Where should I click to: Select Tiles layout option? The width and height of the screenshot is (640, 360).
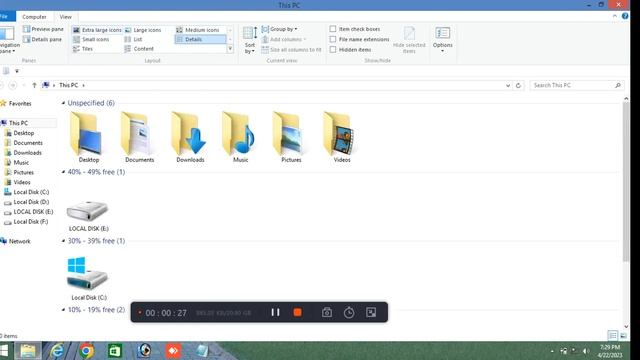click(83, 49)
